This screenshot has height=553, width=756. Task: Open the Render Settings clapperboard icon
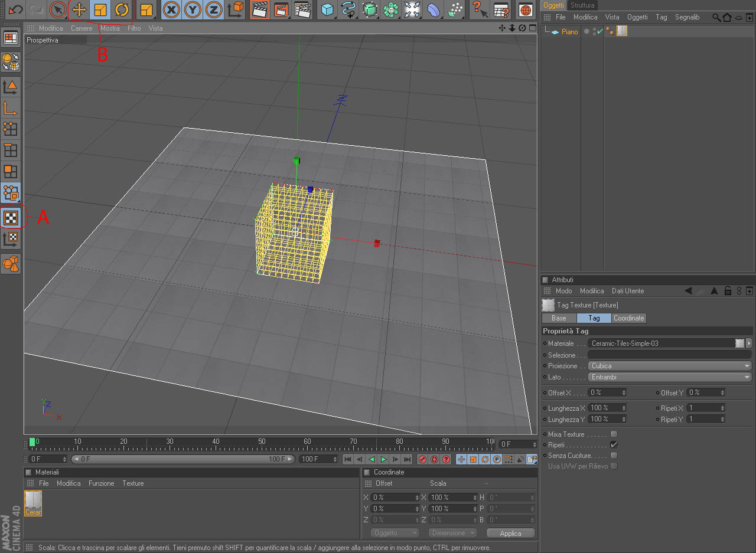point(302,9)
